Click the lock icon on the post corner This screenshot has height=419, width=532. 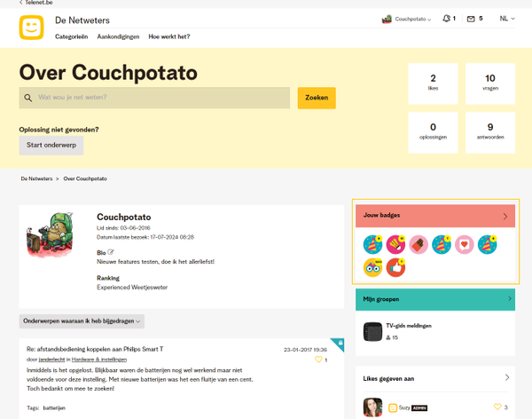point(340,344)
